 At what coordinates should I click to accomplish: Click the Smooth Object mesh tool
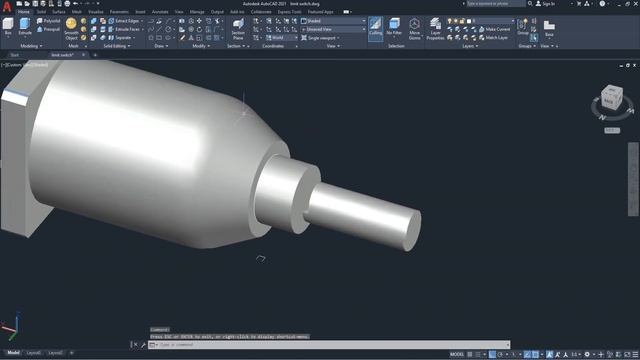pyautogui.click(x=71, y=29)
